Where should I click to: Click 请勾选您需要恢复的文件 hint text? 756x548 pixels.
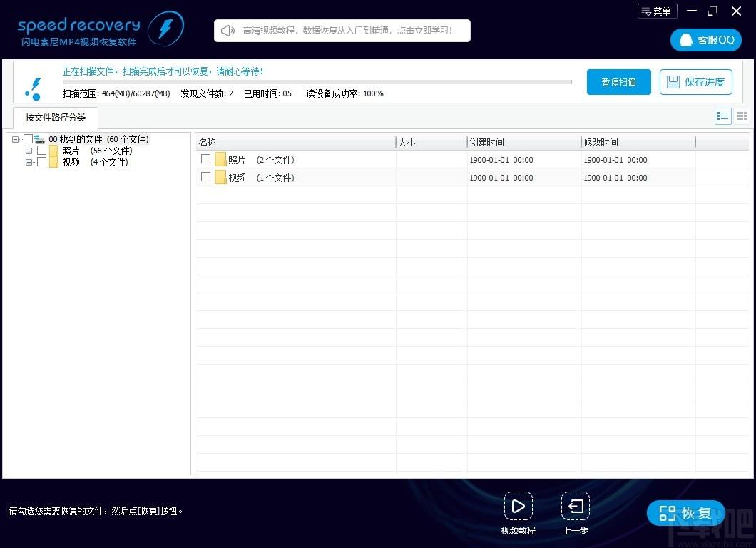tap(96, 511)
